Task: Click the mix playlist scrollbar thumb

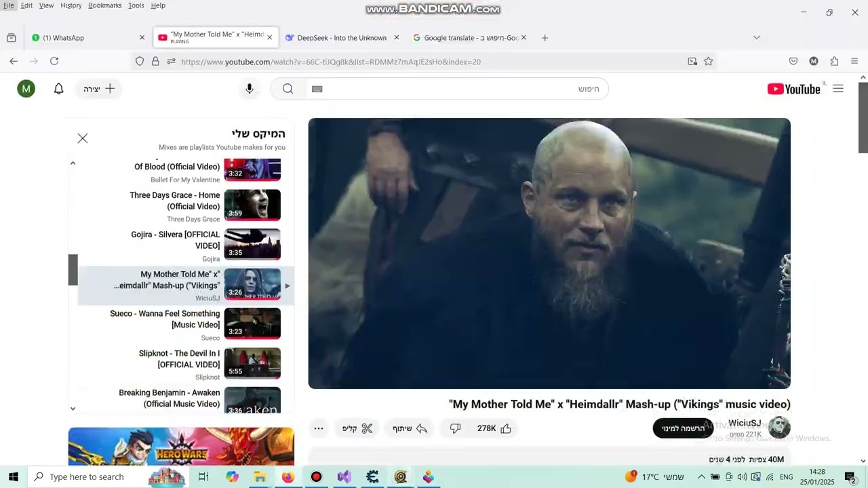Action: coord(73,270)
